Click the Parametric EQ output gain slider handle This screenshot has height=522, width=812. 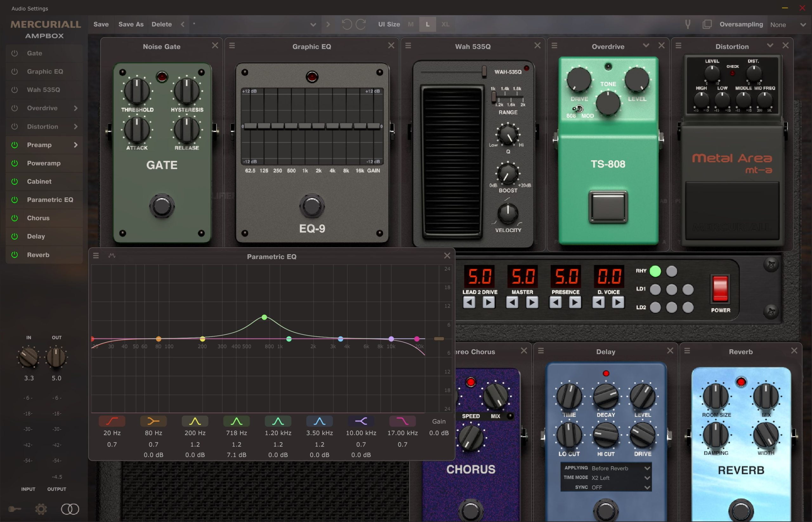pos(439,338)
